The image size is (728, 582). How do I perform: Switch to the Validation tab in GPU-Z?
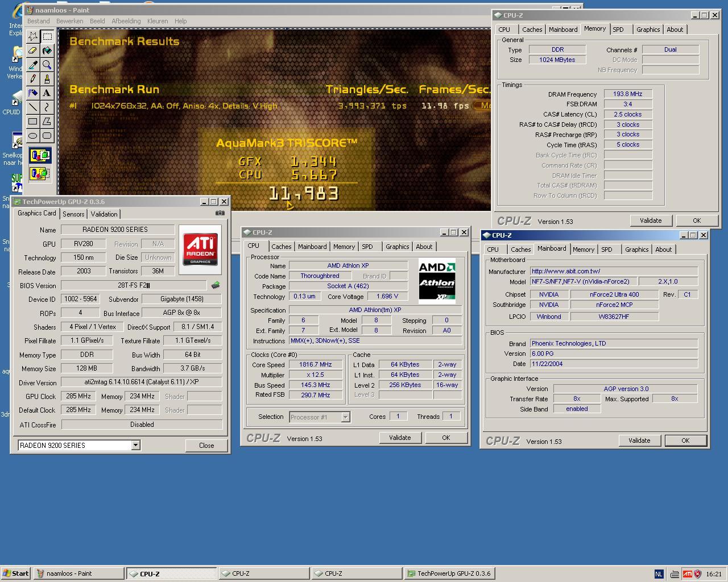point(104,214)
